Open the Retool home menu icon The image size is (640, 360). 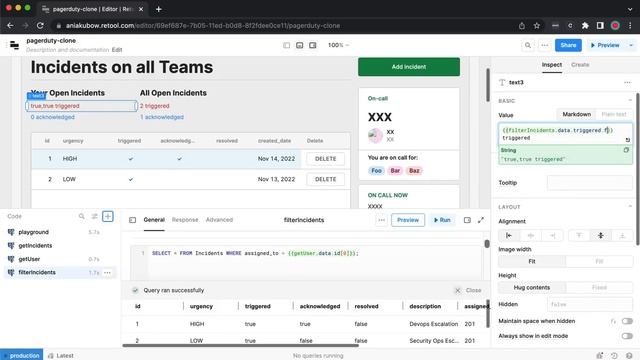coord(14,45)
